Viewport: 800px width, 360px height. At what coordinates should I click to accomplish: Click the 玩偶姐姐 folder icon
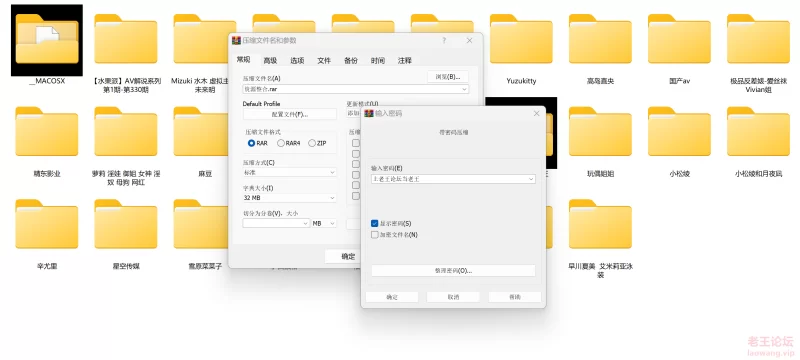point(600,132)
